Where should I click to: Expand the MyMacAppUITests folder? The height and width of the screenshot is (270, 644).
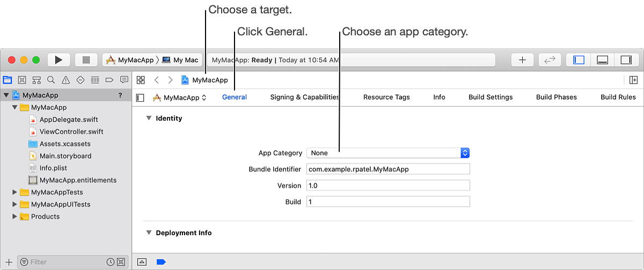click(x=14, y=205)
